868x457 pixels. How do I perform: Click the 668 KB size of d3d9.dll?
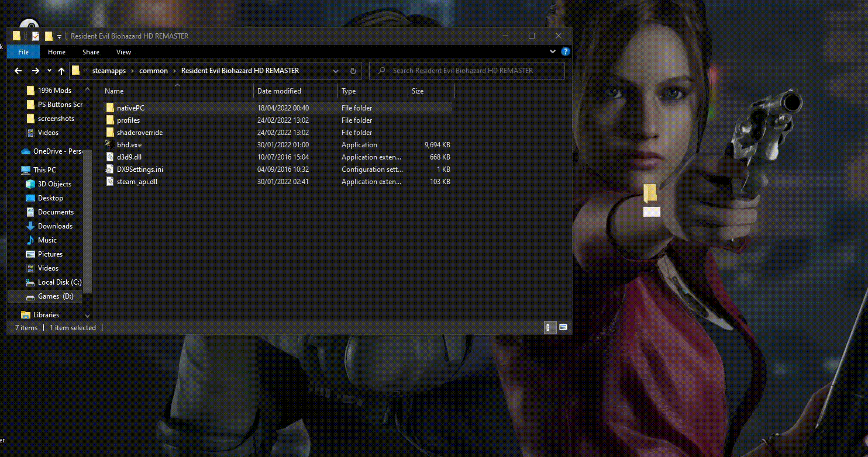(x=440, y=157)
